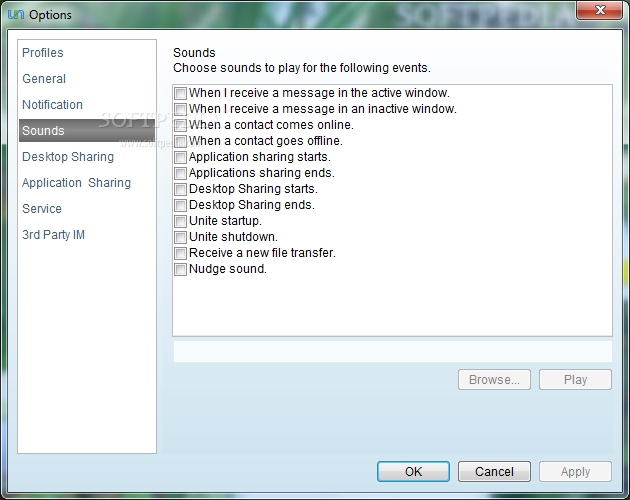Click the Play button

[575, 380]
